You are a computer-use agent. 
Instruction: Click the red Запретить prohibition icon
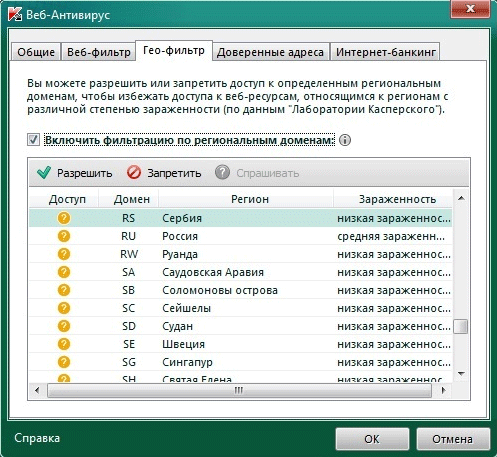tap(134, 173)
